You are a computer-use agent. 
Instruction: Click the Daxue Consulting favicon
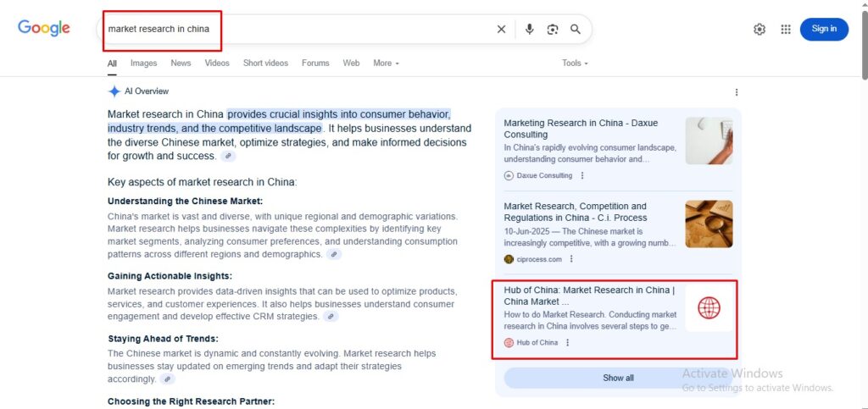509,175
